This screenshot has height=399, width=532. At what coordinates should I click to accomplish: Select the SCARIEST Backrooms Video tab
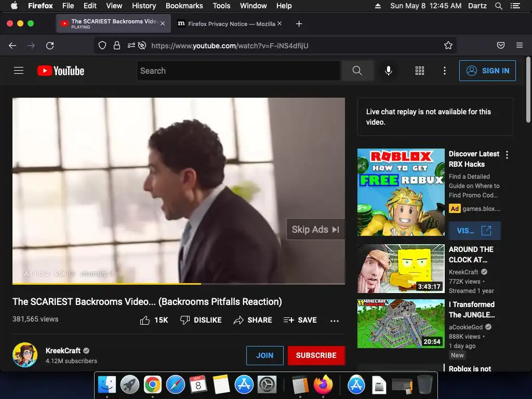(x=113, y=24)
